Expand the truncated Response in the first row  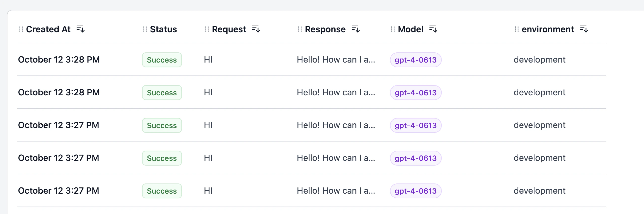(x=336, y=60)
